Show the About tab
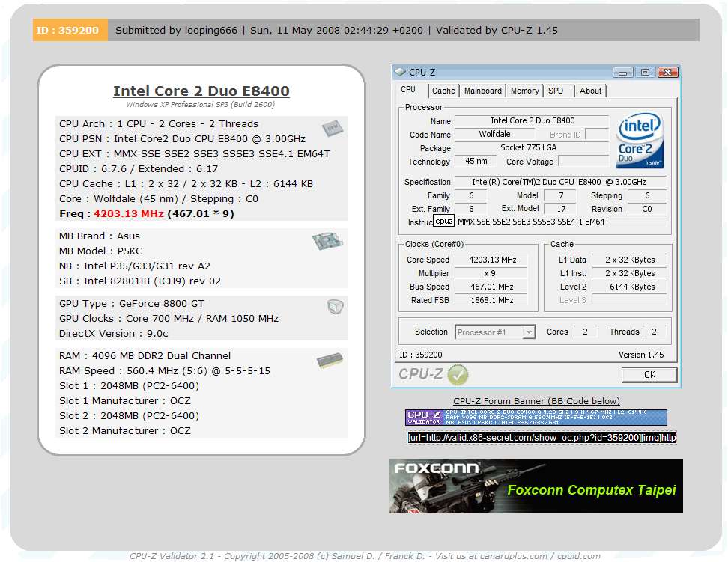The height and width of the screenshot is (562, 728). pos(590,91)
